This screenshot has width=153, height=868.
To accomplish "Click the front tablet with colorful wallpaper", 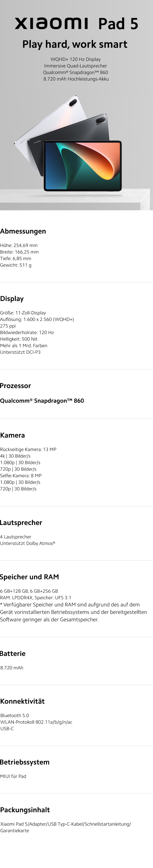I will 83,166.
